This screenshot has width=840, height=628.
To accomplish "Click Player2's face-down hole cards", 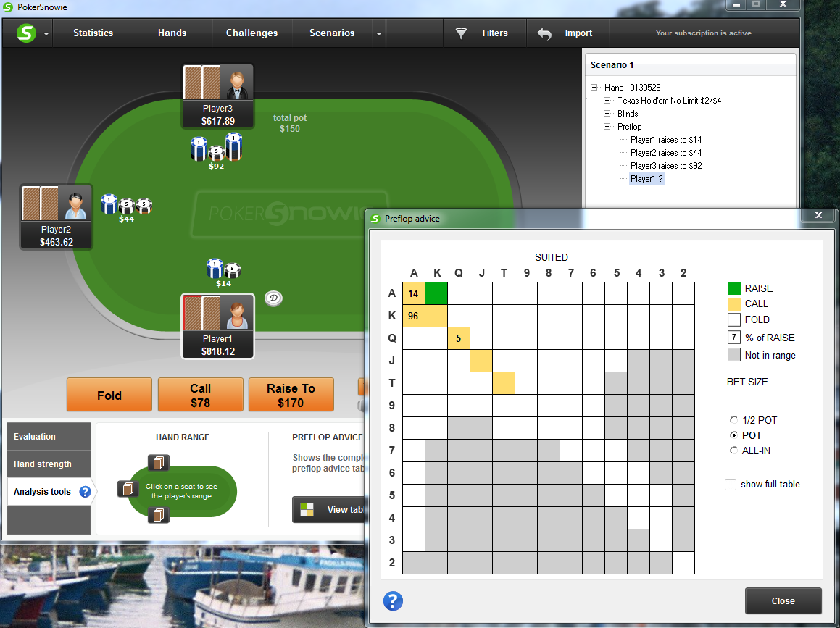I will (40, 204).
